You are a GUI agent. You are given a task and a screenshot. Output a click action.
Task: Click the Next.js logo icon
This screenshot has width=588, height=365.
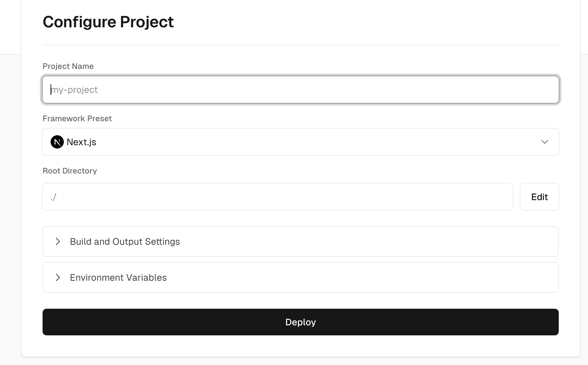tap(57, 142)
